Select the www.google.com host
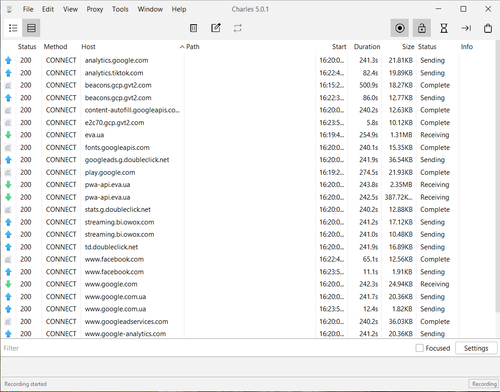Viewport: 500px width, 392px height. [111, 284]
